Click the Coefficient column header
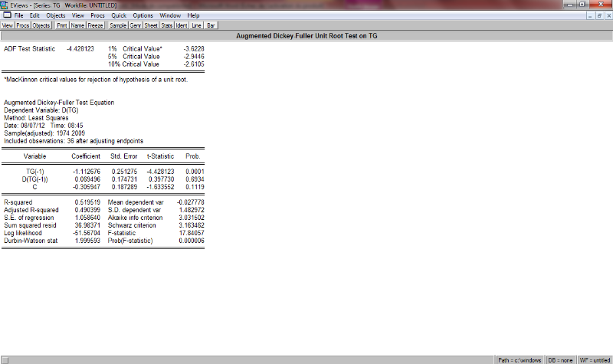The width and height of the screenshot is (613, 364). [86, 156]
